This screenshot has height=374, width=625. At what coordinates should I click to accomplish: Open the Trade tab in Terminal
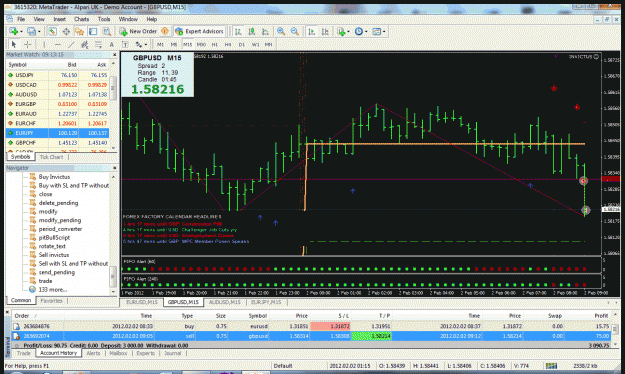click(23, 353)
